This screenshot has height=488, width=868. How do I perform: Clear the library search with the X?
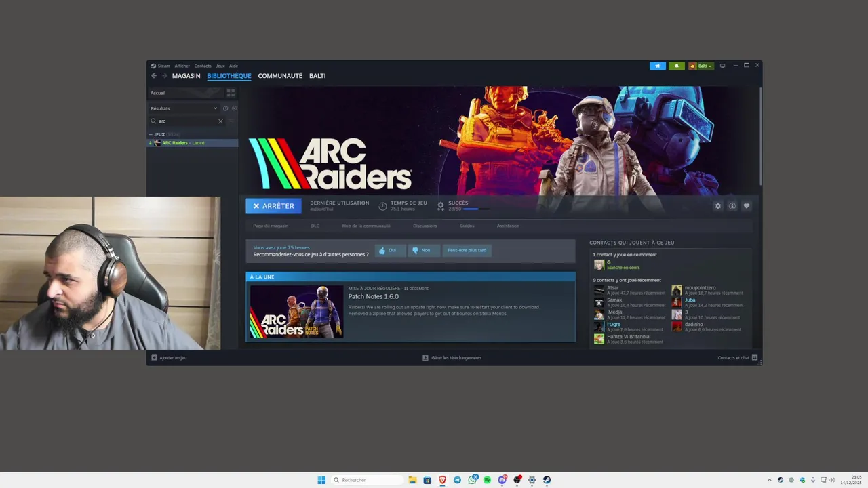click(x=220, y=121)
